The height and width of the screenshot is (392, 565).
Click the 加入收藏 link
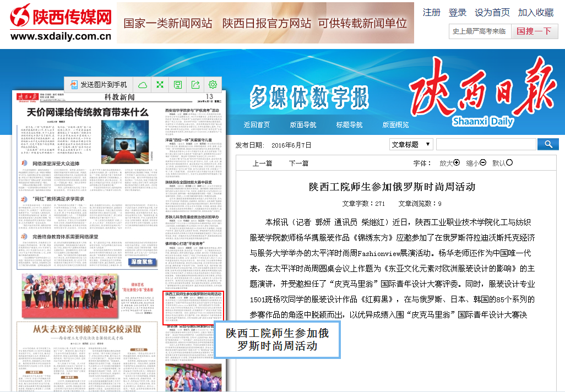click(536, 13)
